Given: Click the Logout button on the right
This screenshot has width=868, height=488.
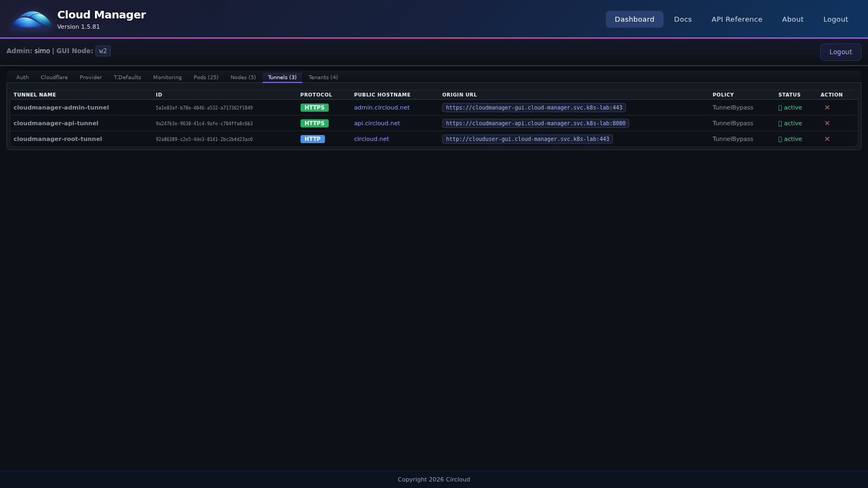Looking at the screenshot, I should click(x=840, y=52).
